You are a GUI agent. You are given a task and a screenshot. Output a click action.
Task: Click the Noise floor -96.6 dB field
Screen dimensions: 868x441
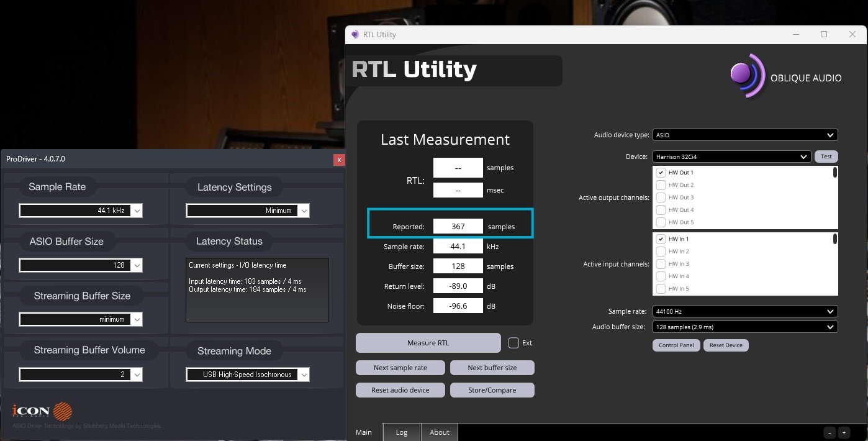coord(458,306)
